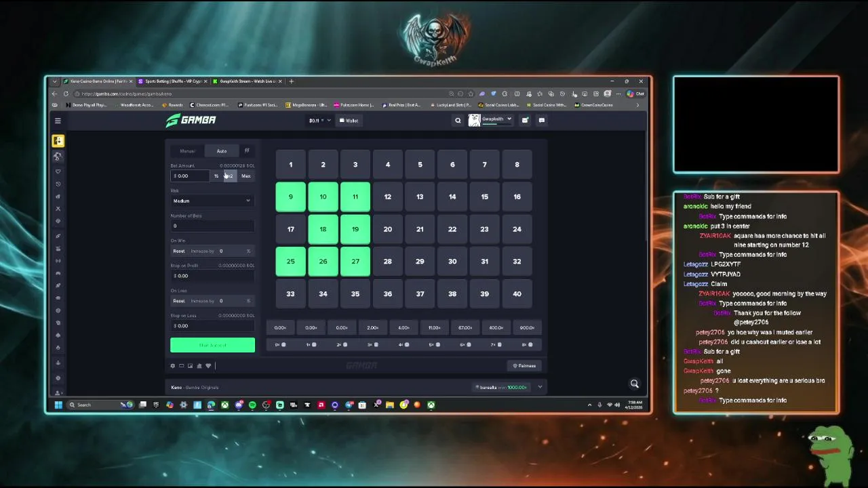Switch to Auto betting tab
The height and width of the screenshot is (488, 868).
click(222, 150)
